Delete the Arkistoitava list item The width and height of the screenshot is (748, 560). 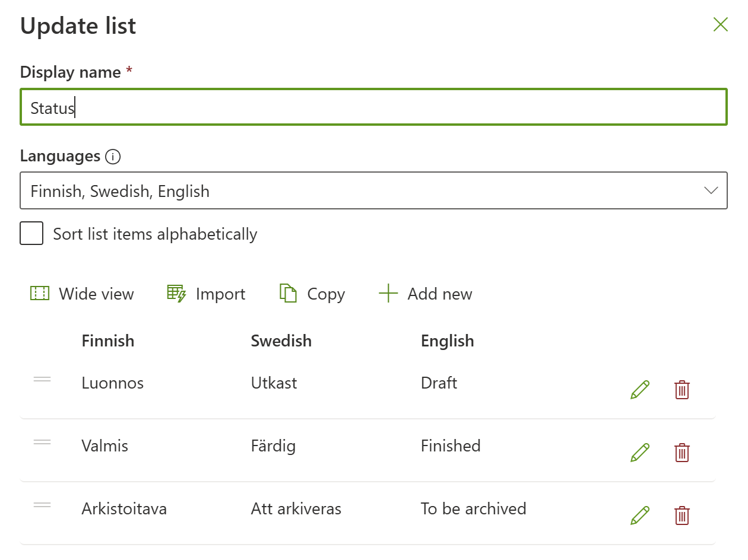pyautogui.click(x=682, y=516)
